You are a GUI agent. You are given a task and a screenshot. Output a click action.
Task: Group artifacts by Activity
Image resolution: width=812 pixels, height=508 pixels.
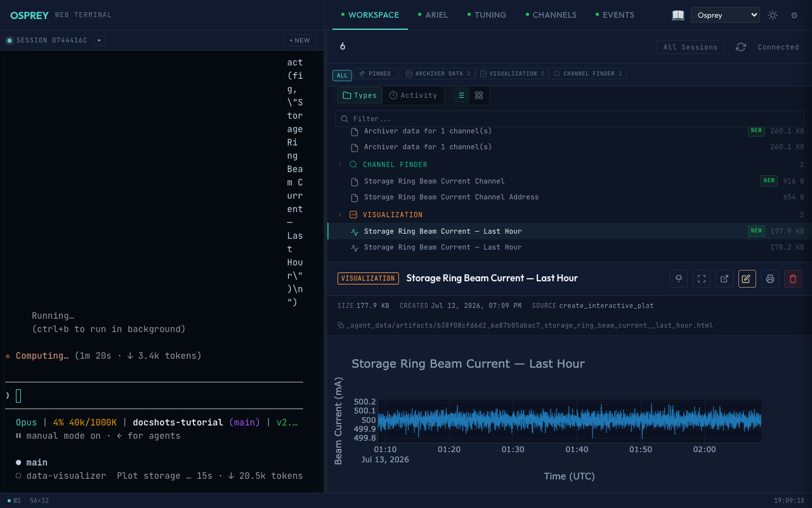tap(413, 95)
